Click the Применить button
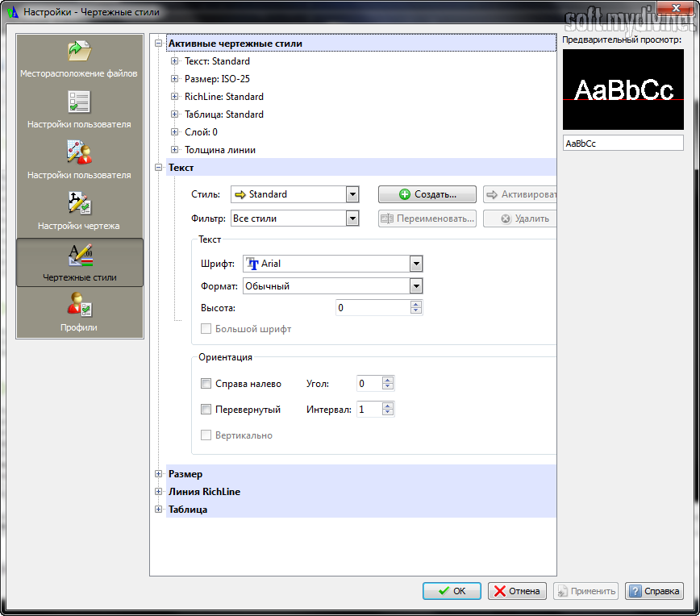The height and width of the screenshot is (616, 700). pyautogui.click(x=585, y=591)
